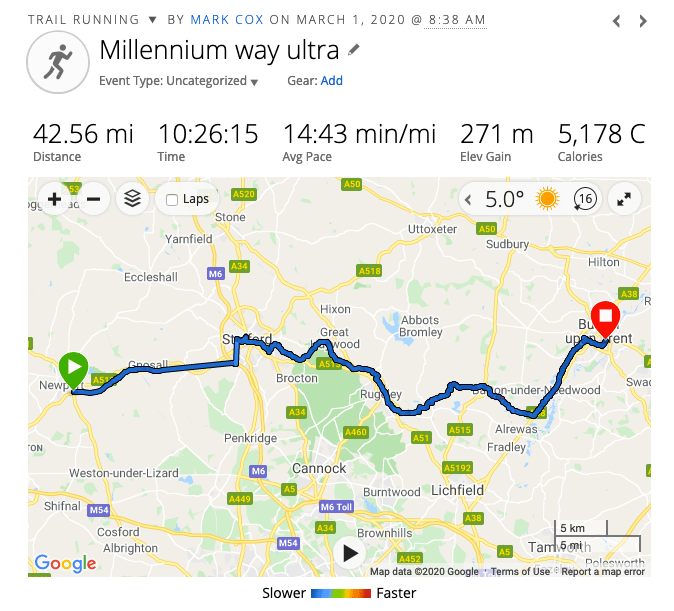Click the Slower-Faster pace color gradient
674x611 pixels.
tap(341, 593)
